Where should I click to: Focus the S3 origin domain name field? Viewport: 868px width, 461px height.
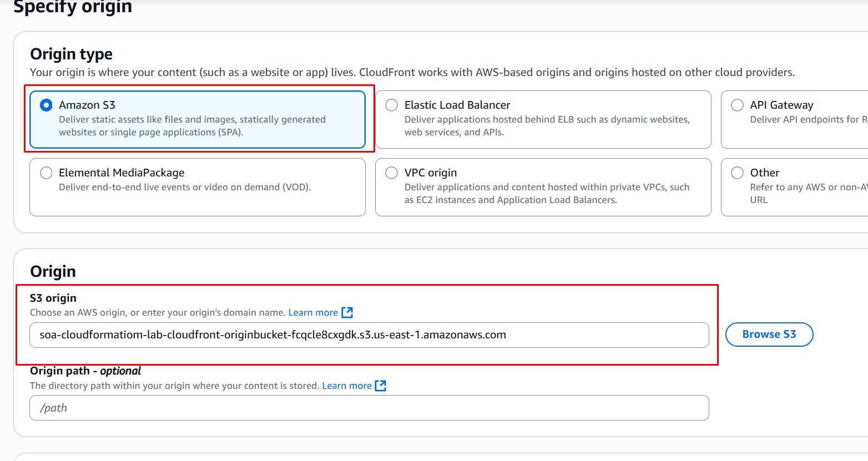369,335
